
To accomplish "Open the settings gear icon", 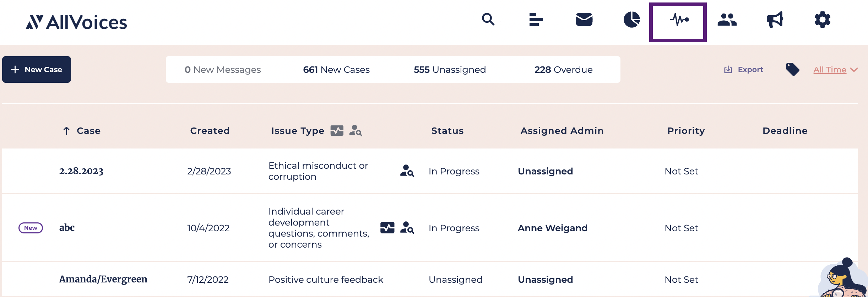I will point(823,20).
